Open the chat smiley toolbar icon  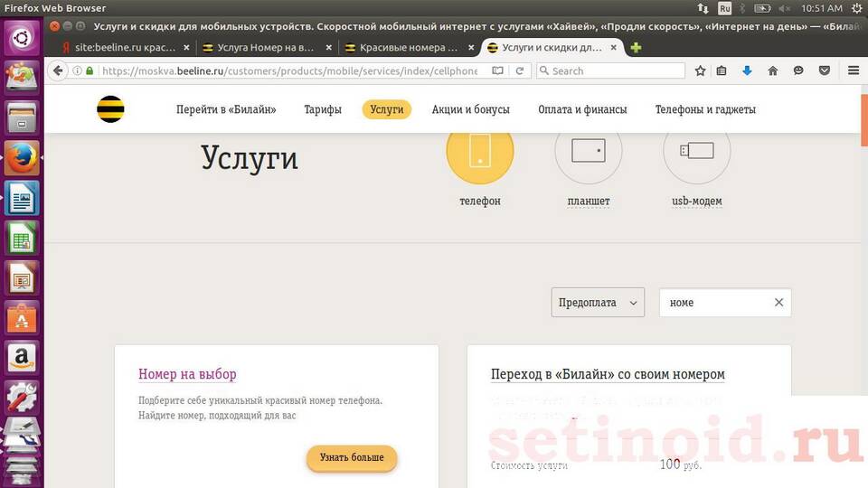(798, 70)
